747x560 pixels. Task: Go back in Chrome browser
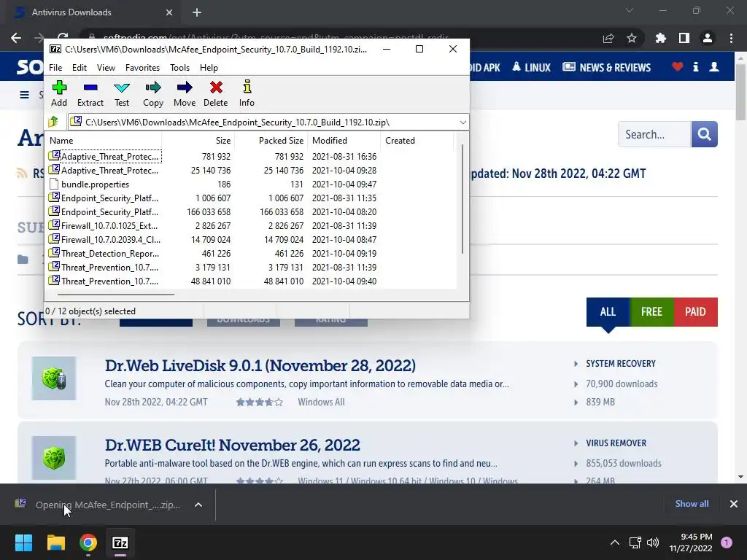tap(16, 38)
